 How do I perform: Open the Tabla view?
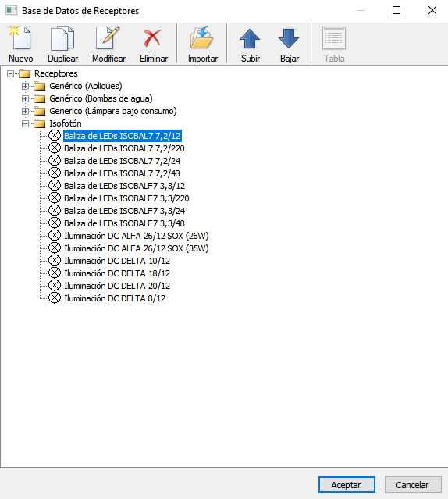click(x=334, y=45)
